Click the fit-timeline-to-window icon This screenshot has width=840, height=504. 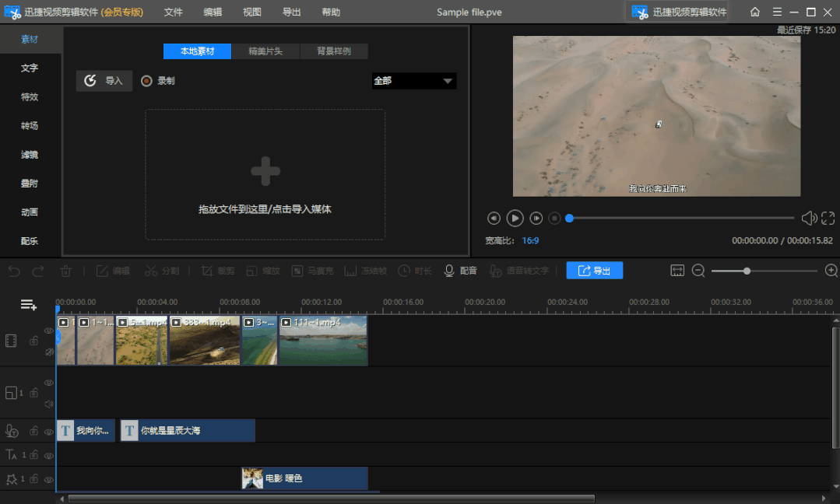coord(677,271)
